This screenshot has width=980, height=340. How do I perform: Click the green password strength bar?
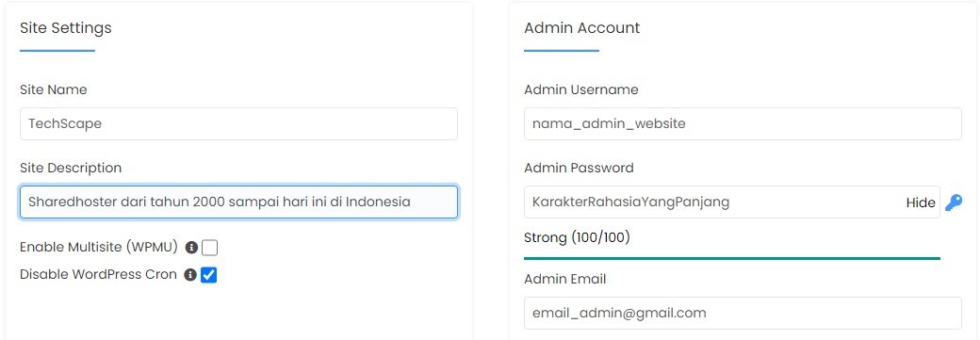[x=732, y=258]
